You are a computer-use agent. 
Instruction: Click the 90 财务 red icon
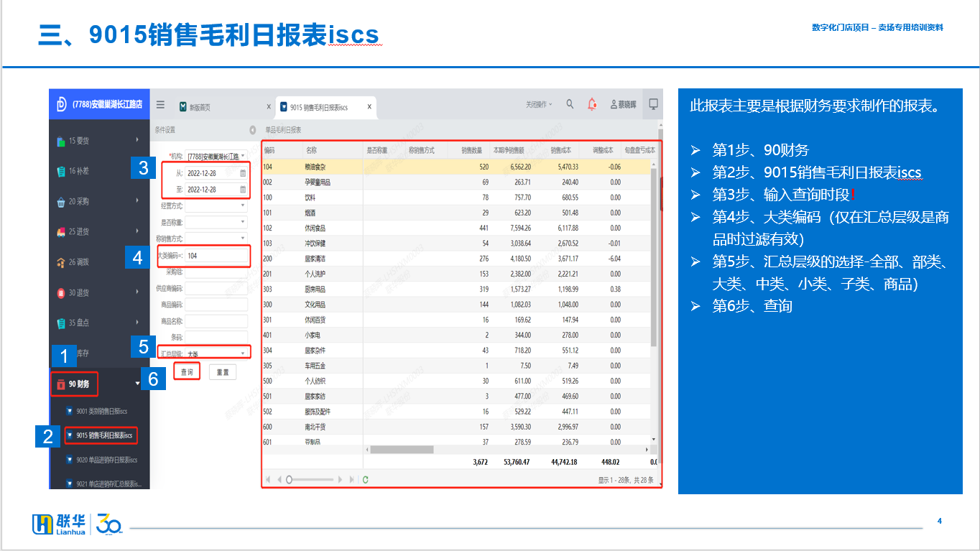(61, 384)
